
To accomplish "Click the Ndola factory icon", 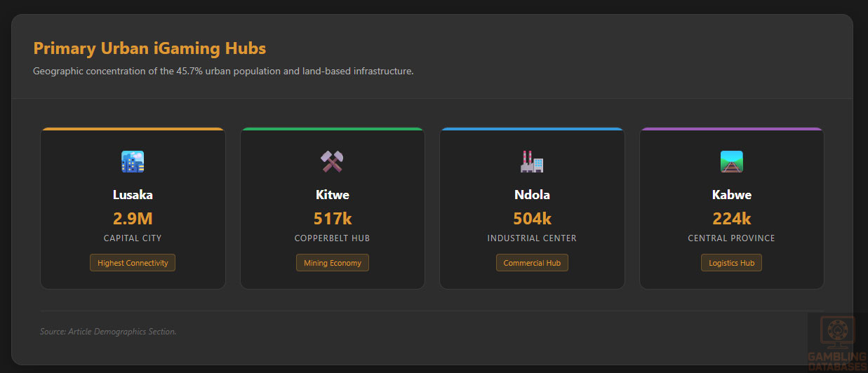I will 532,162.
